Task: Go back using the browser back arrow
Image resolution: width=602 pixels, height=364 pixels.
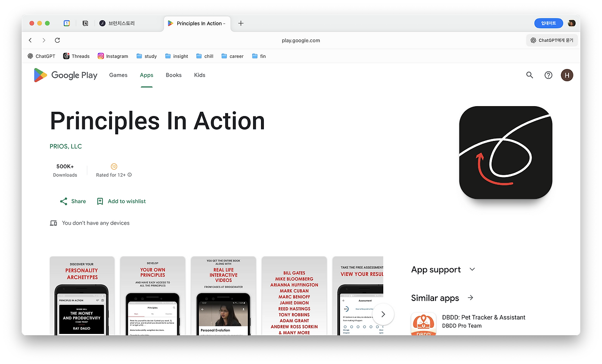Action: pos(31,40)
